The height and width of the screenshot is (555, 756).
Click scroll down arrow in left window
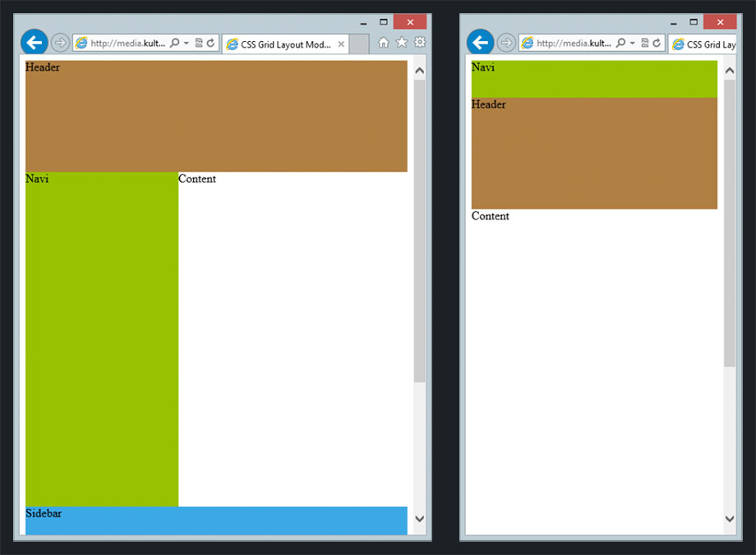[420, 519]
